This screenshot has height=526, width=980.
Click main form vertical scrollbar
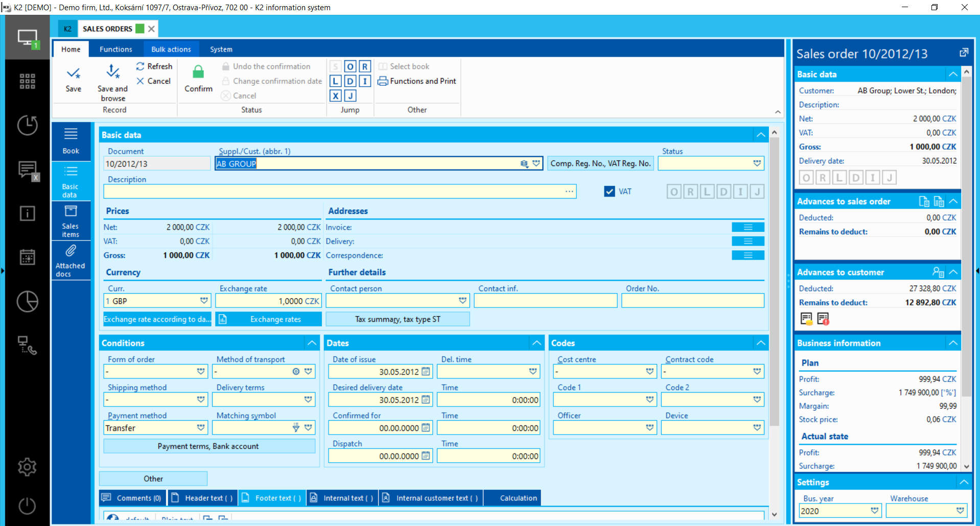pos(774,281)
